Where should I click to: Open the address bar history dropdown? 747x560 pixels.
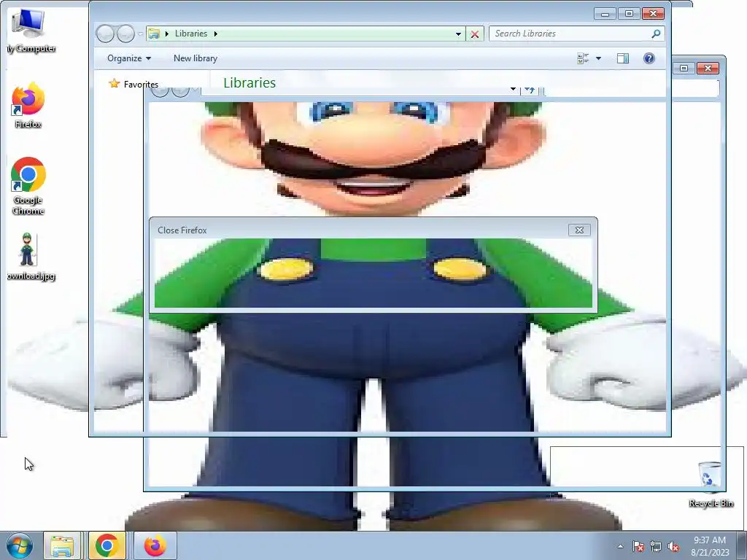click(458, 34)
